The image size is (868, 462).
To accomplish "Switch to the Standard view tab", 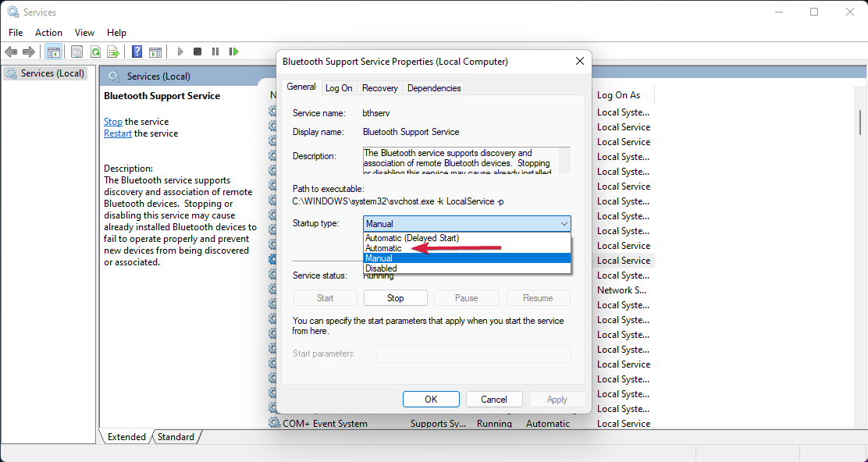I will [176, 437].
